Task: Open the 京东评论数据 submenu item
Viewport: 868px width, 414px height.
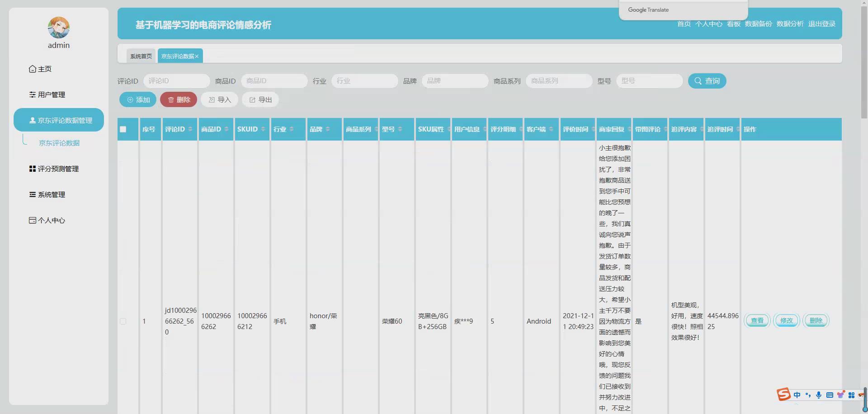Action: 59,143
